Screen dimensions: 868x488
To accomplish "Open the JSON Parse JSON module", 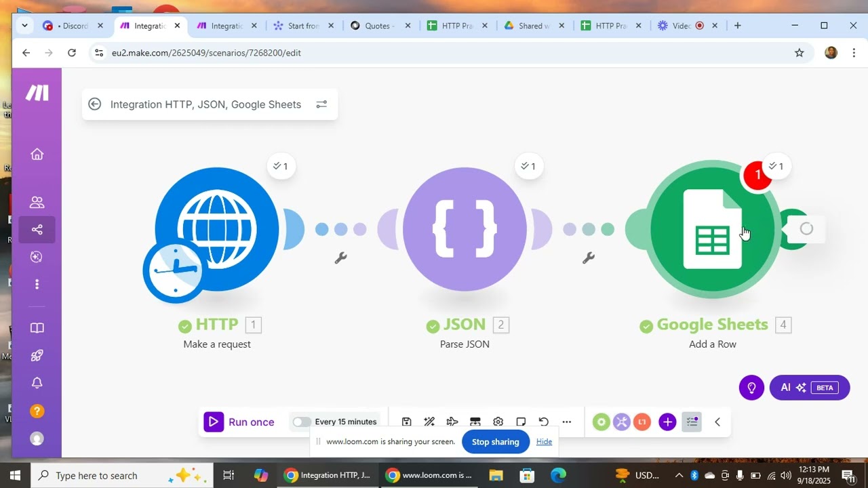I will [x=465, y=229].
